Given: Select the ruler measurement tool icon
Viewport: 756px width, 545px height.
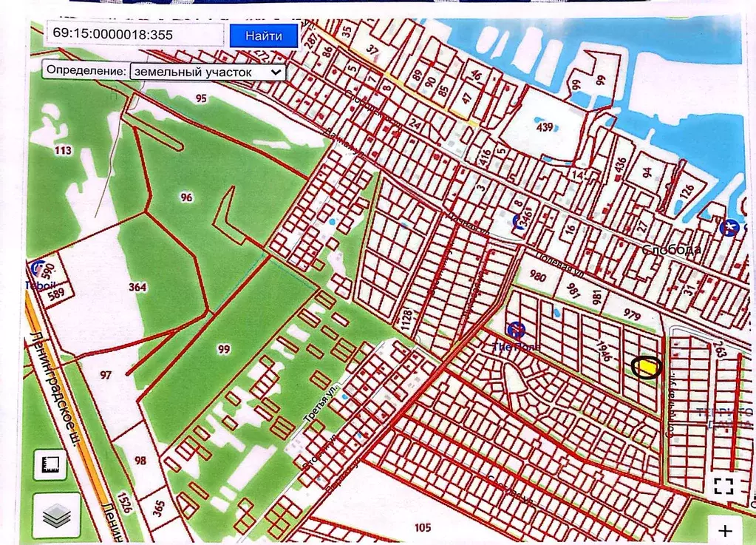Looking at the screenshot, I should (x=51, y=465).
